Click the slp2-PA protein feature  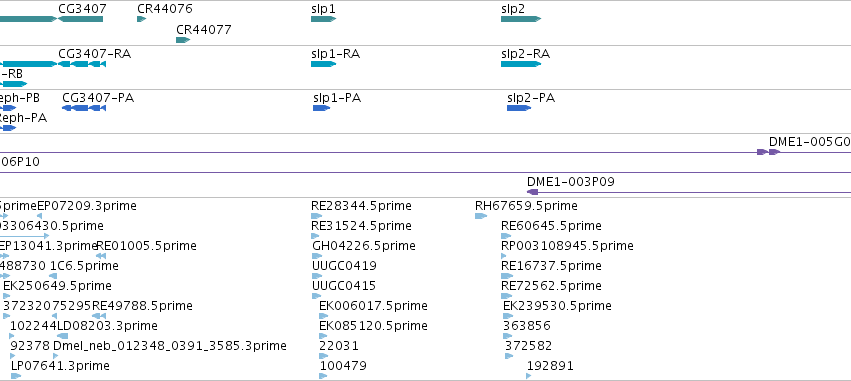(519, 108)
